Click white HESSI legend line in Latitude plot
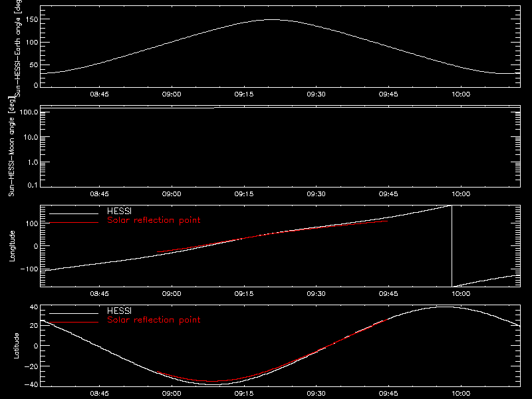The width and height of the screenshot is (532, 399). (x=74, y=313)
